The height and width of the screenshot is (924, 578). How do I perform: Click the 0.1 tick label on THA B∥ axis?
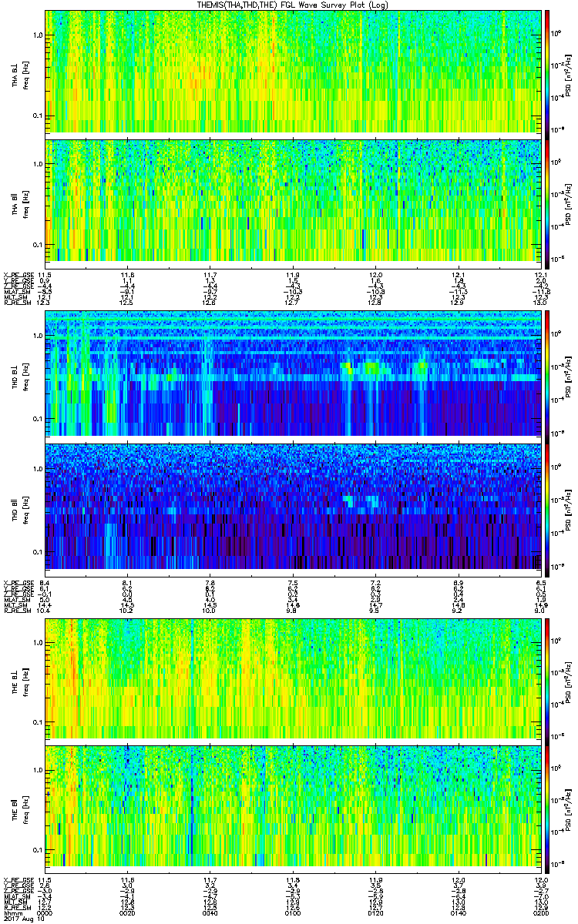tap(37, 244)
